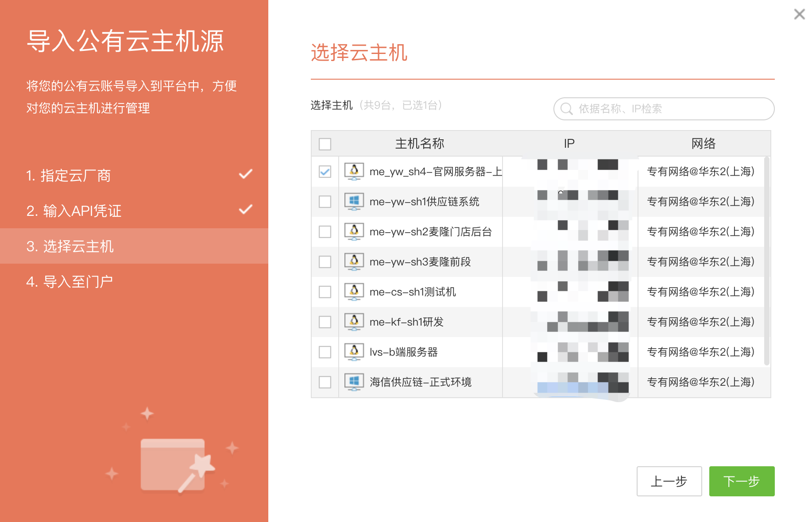Uncheck the me_yw_sh4 官网服务器 checkbox
Viewport: 812px width, 522px height.
click(x=325, y=172)
